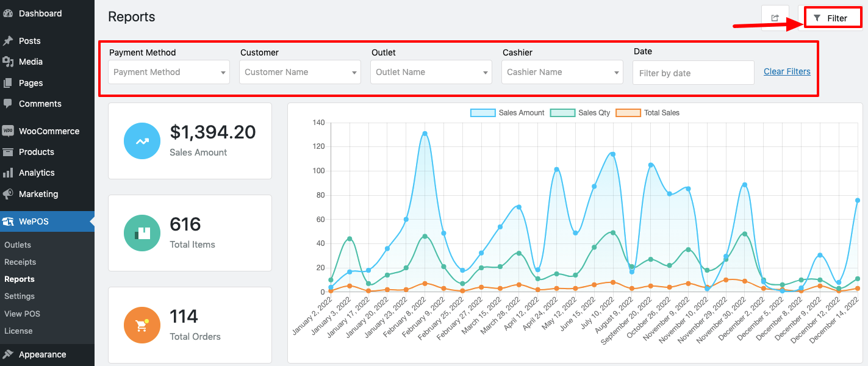The height and width of the screenshot is (366, 868).
Task: Click the WooCommerce sidebar icon
Action: click(8, 131)
